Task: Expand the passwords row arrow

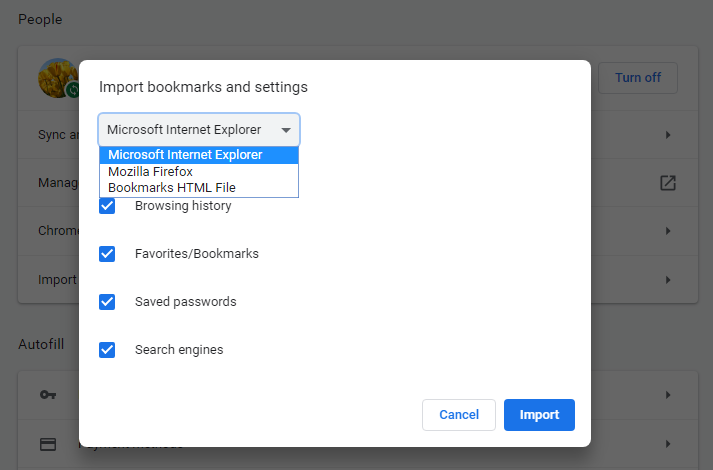Action: click(x=668, y=395)
